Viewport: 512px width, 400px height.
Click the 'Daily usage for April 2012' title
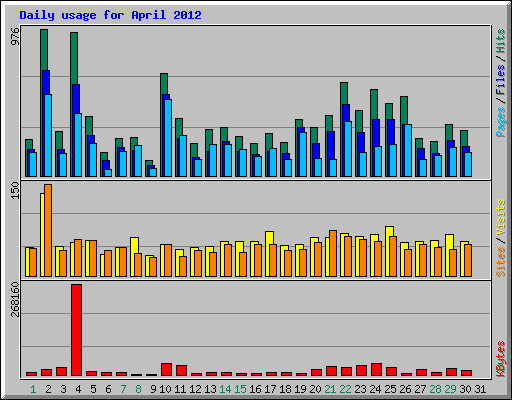pyautogui.click(x=110, y=15)
